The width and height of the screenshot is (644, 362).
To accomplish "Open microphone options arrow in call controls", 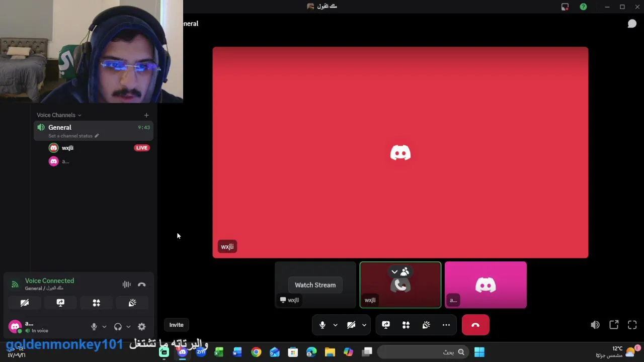I will click(335, 325).
